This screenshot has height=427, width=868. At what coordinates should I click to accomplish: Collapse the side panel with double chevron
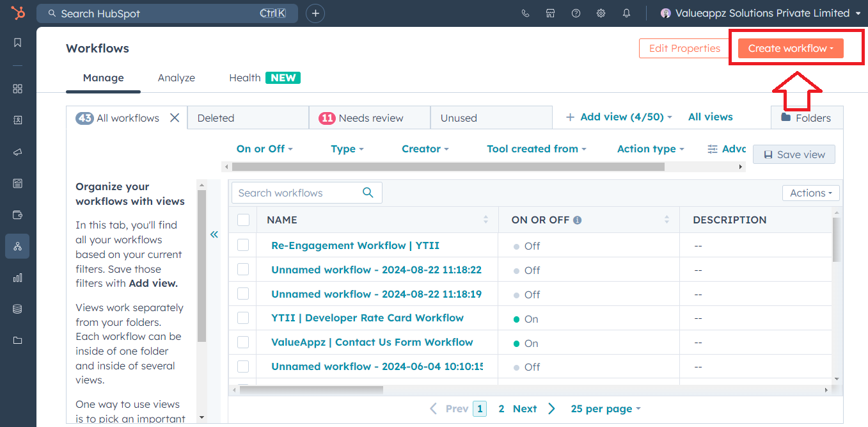(x=214, y=234)
